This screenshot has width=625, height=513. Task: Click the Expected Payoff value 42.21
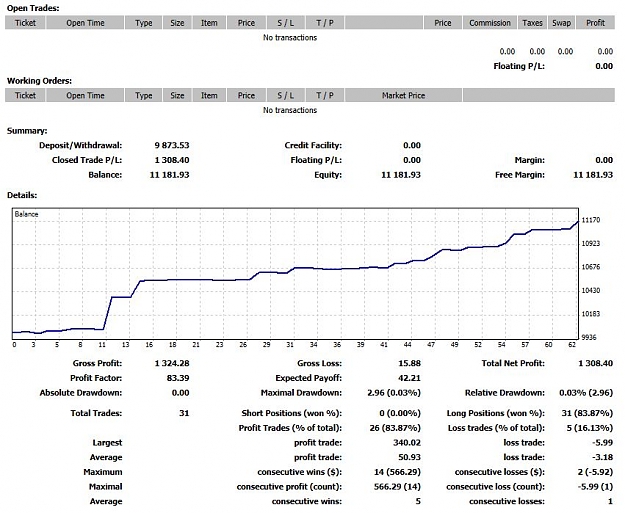click(x=409, y=378)
